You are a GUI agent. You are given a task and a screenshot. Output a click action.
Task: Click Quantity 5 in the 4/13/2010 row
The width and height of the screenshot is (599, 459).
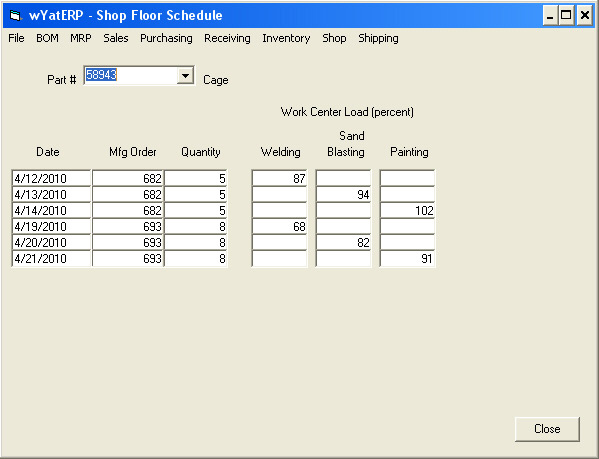(x=196, y=194)
